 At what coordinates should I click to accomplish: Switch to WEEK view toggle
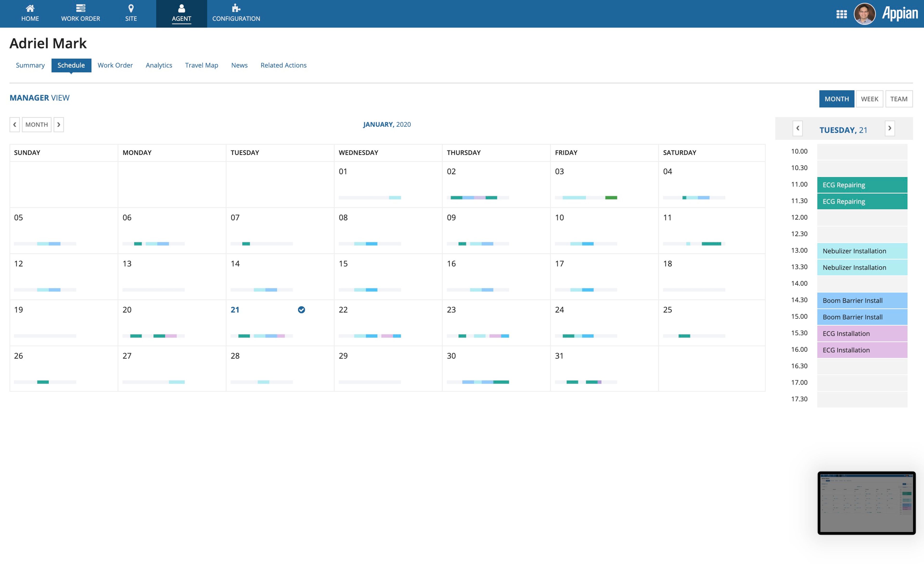869,99
